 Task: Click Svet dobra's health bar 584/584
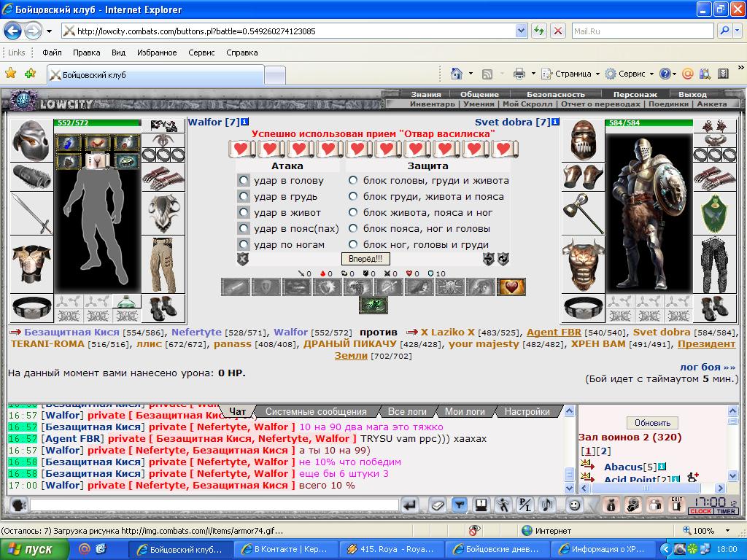point(649,122)
